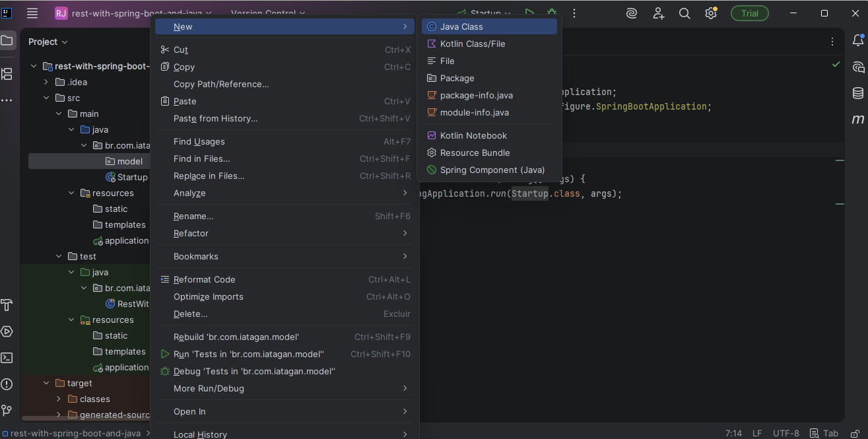Open the Project view dropdown
Image resolution: width=868 pixels, height=439 pixels.
point(48,42)
